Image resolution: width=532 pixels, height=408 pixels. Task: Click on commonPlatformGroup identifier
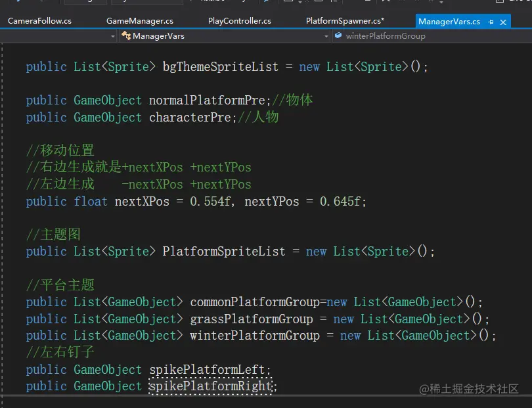pos(255,302)
